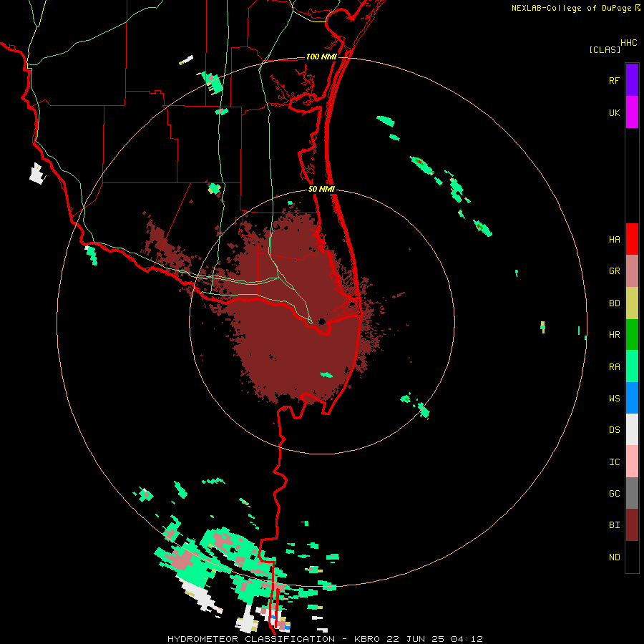Click the HA legend label
Viewport: 644px width, 644px height.
[615, 240]
